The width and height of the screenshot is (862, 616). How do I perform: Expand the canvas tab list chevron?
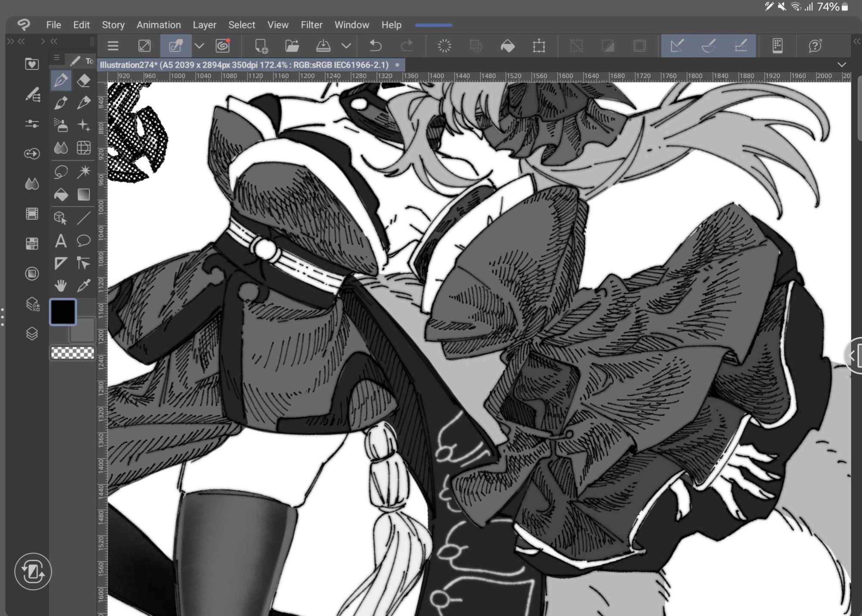tap(841, 65)
